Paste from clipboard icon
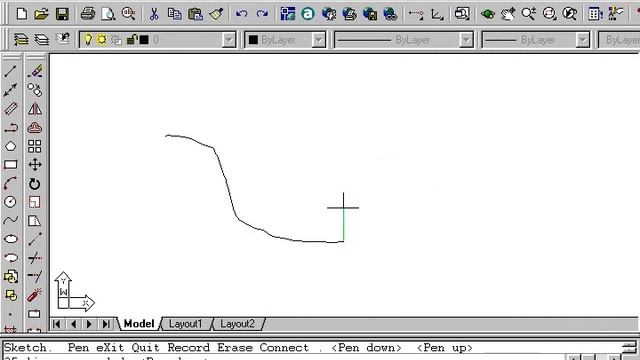 click(x=196, y=14)
